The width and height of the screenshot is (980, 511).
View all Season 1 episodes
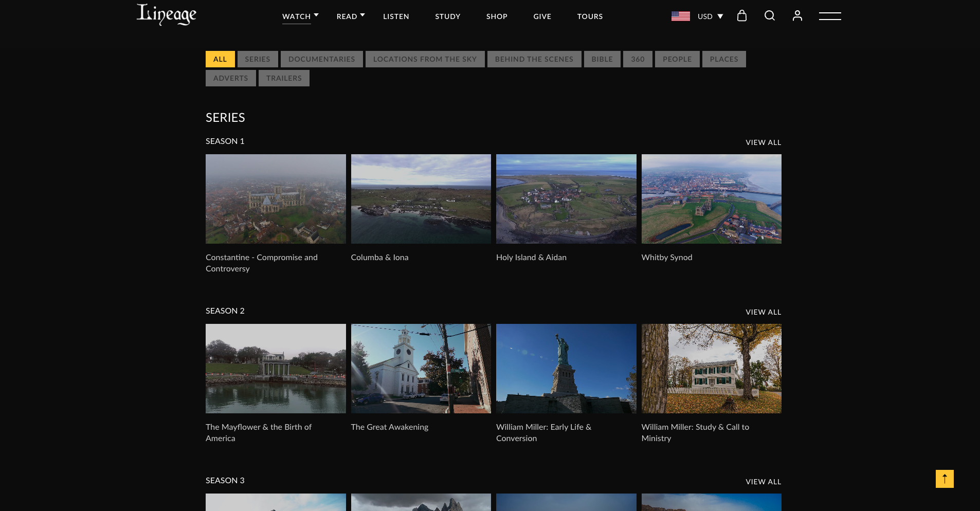point(763,142)
